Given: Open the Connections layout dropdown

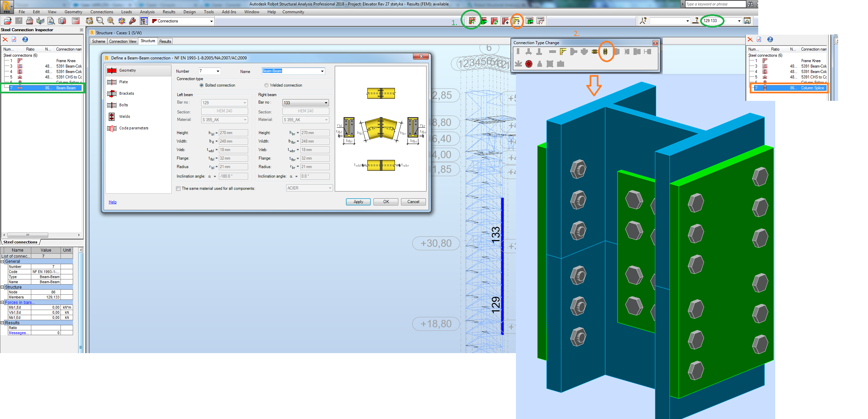Looking at the screenshot, I should (x=211, y=21).
